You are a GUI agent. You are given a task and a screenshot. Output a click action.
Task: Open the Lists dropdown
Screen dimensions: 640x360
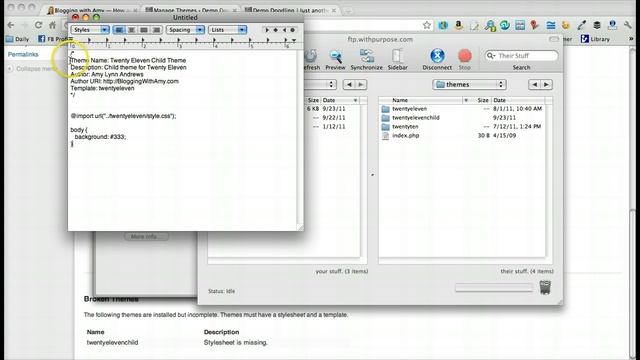[227, 30]
